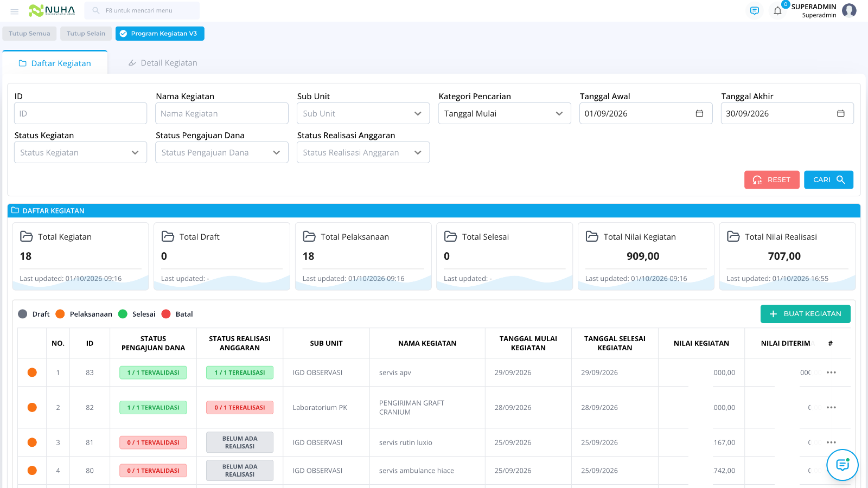868x488 pixels.
Task: Open row 83 action menu dots
Action: 831,373
